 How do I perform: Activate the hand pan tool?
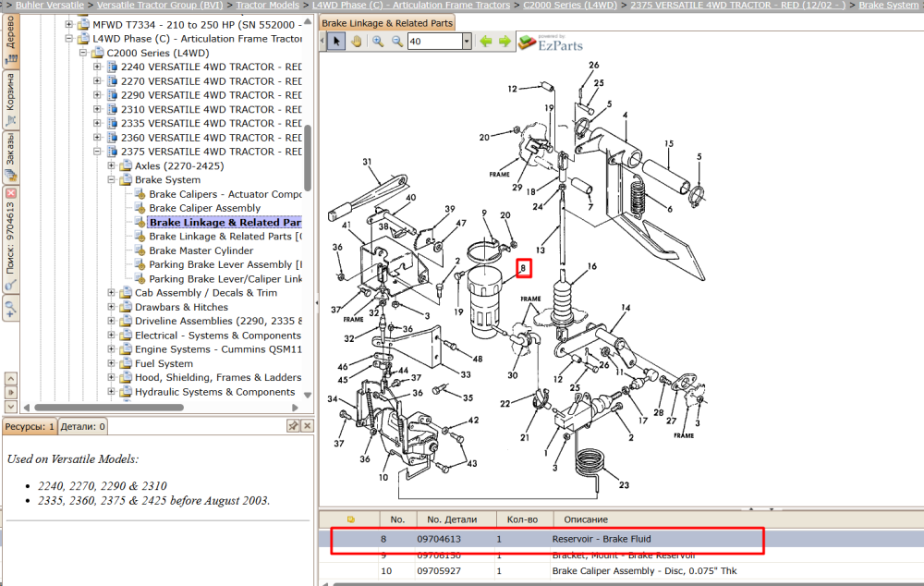point(356,42)
